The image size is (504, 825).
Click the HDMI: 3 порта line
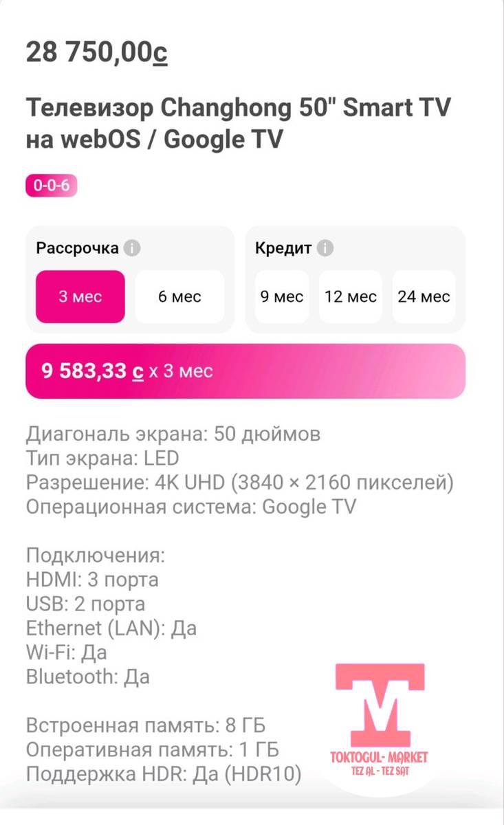pos(92,580)
